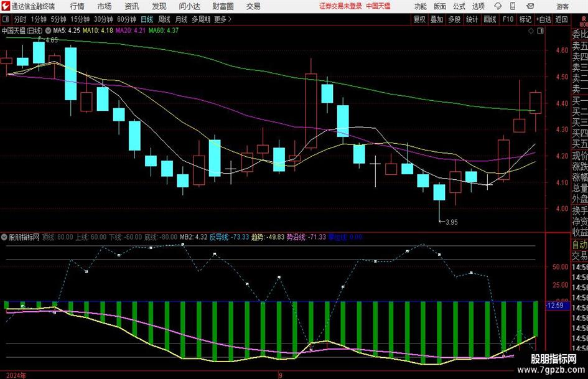Click the 势沿线: -71.33 indicator value
This screenshot has width=588, height=379.
point(306,237)
